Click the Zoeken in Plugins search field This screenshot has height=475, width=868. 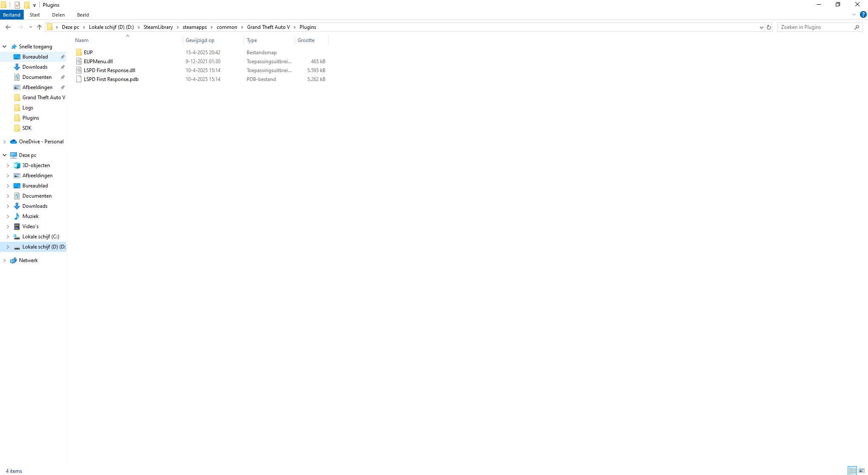click(x=814, y=27)
